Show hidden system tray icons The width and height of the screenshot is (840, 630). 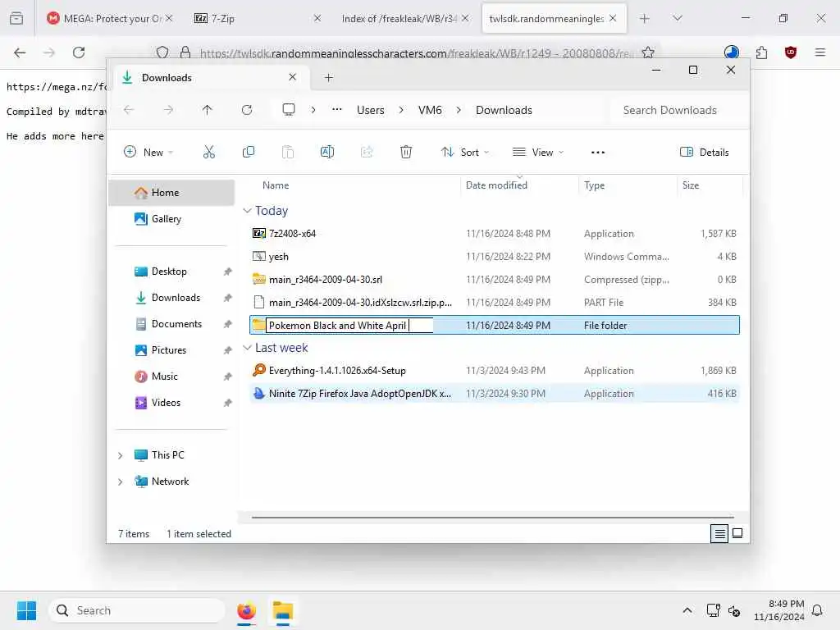pos(687,610)
